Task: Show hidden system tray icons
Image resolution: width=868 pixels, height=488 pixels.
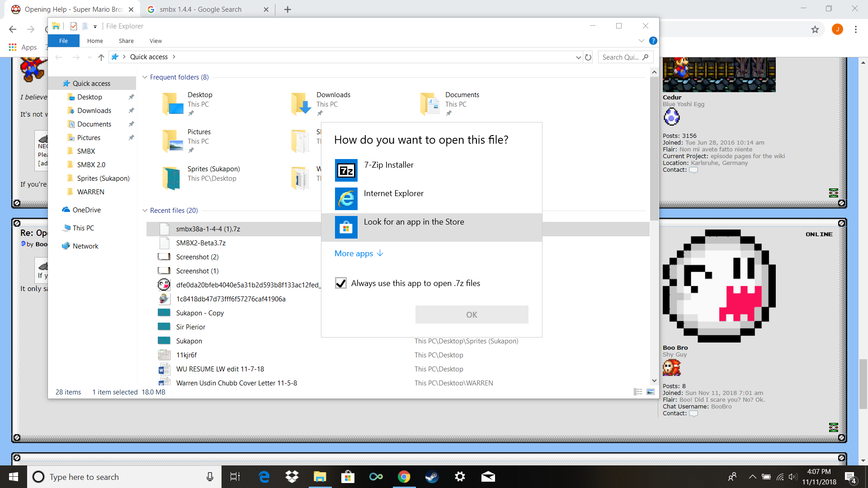Action: pyautogui.click(x=752, y=477)
